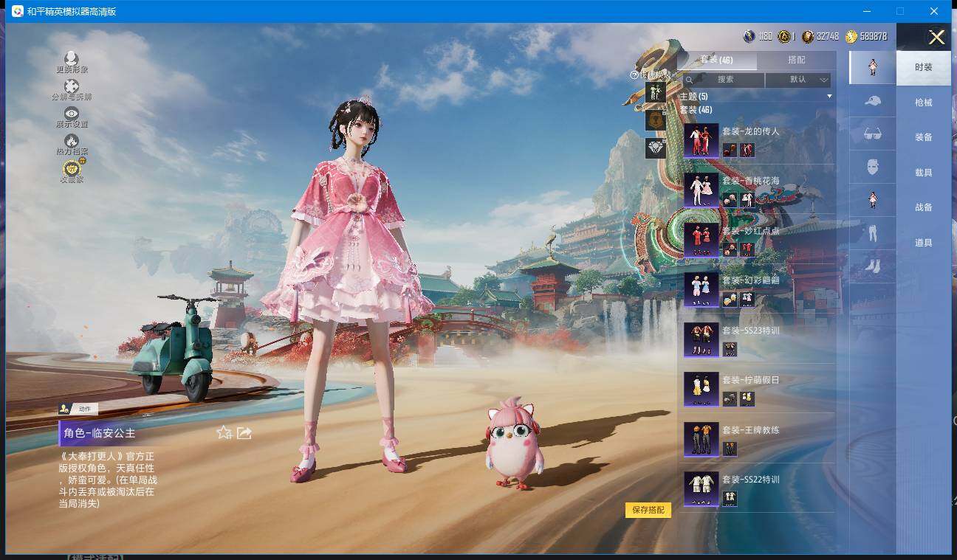This screenshot has width=957, height=560.
Task: Open the 枪械 firearms menu tab
Action: tap(923, 103)
